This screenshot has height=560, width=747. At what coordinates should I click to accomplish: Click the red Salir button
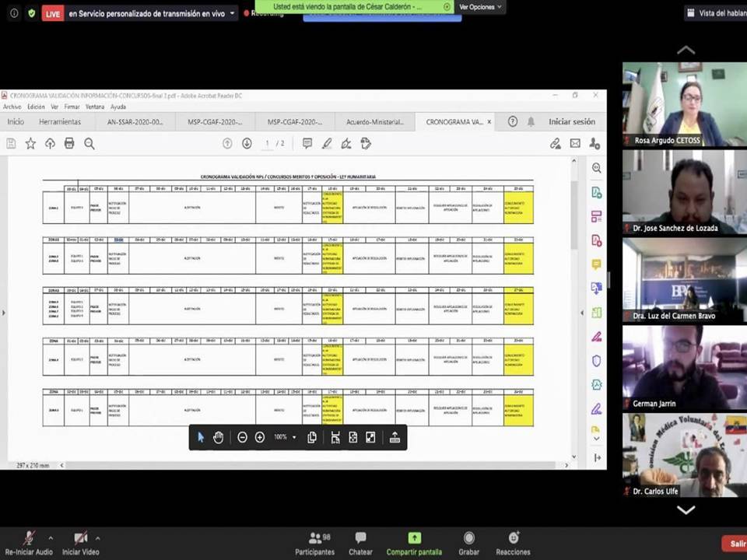click(734, 544)
